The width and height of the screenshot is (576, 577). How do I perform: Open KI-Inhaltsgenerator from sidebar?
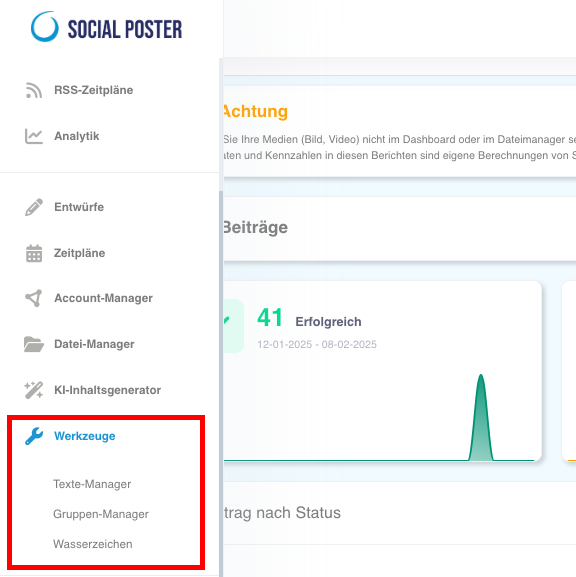click(x=107, y=390)
